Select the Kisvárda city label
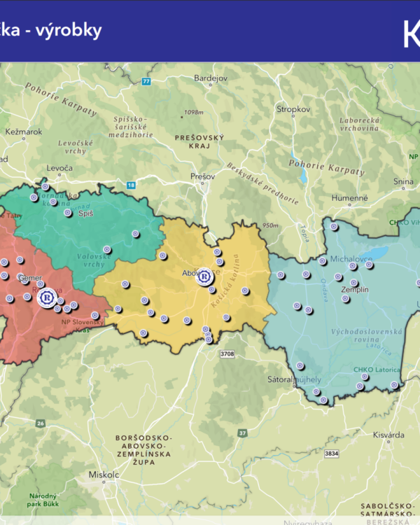The width and height of the screenshot is (420, 525). (388, 435)
